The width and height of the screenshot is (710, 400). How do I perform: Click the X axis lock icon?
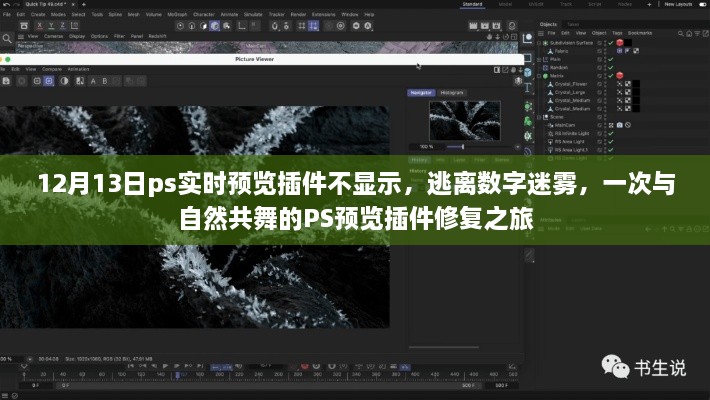[x=40, y=26]
